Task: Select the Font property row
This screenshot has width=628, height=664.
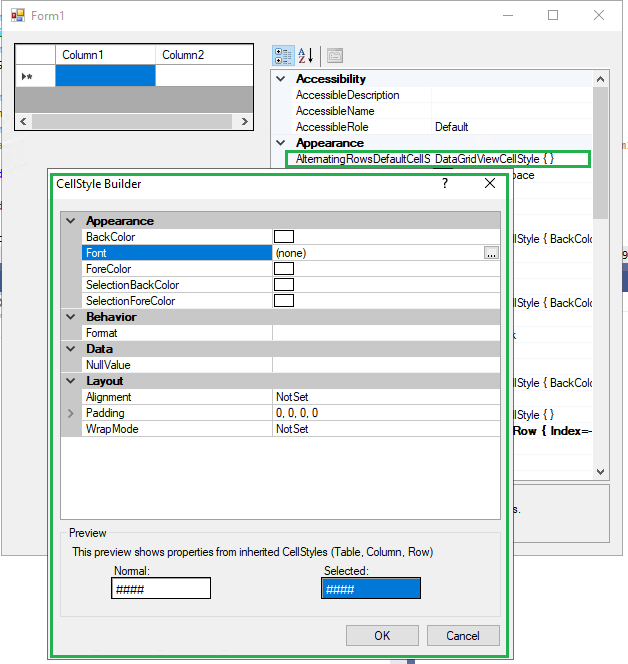Action: [x=290, y=253]
